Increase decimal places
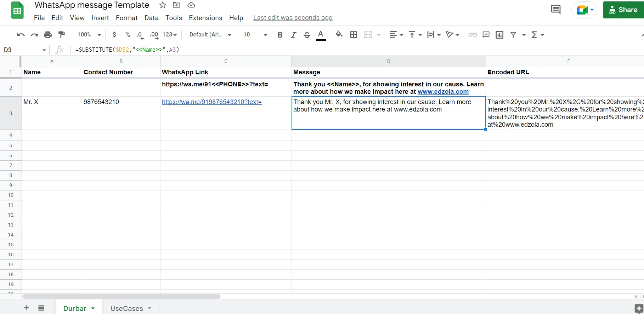The width and height of the screenshot is (644, 314). 154,35
